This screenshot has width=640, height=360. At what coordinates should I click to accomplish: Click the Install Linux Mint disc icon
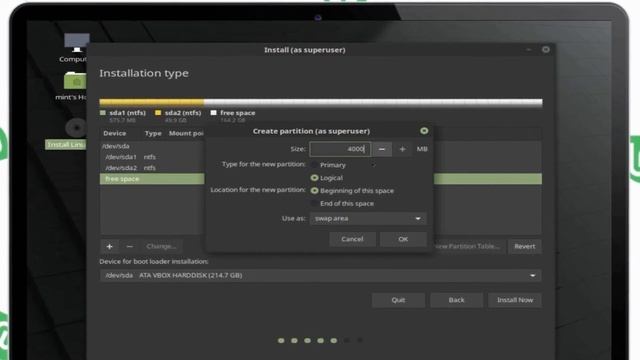click(x=76, y=128)
